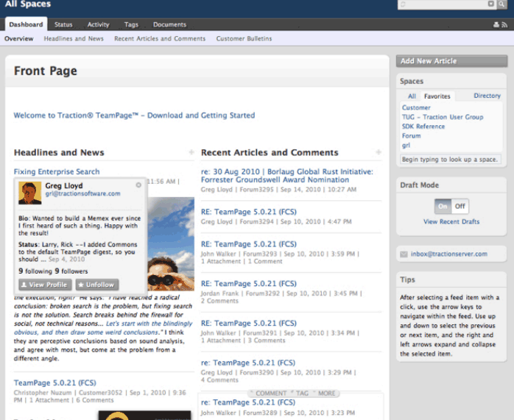The height and width of the screenshot is (420, 514).
Task: Click the space lookup input field
Action: (x=451, y=160)
